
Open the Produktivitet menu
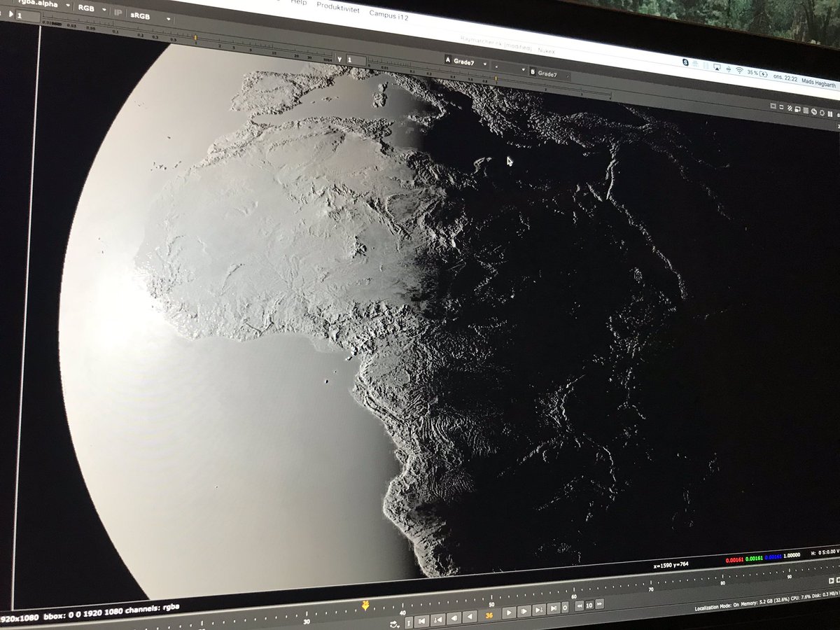coord(338,6)
